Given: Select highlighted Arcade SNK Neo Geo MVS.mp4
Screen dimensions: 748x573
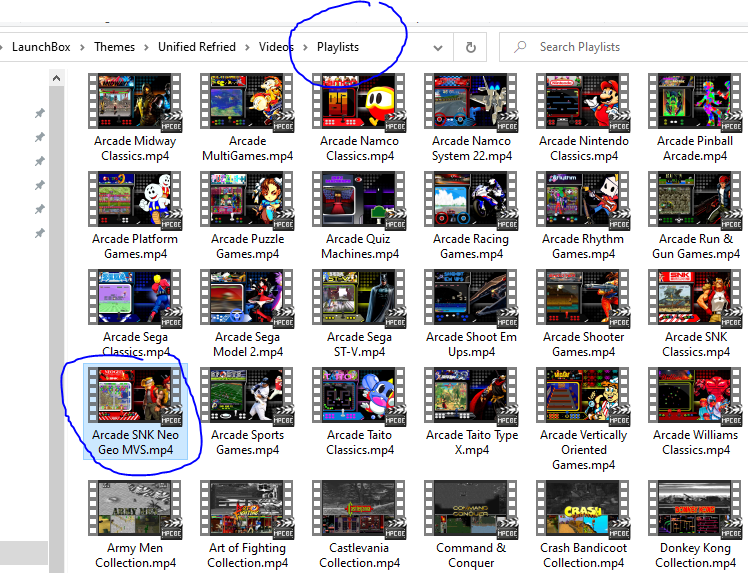Looking at the screenshot, I should pos(135,411).
